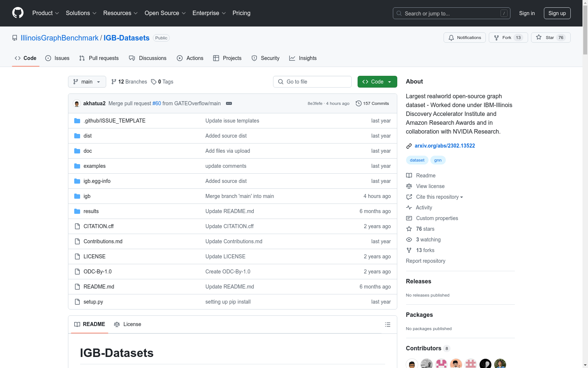Open the Issues tab
Image resolution: width=588 pixels, height=368 pixels.
(x=57, y=58)
